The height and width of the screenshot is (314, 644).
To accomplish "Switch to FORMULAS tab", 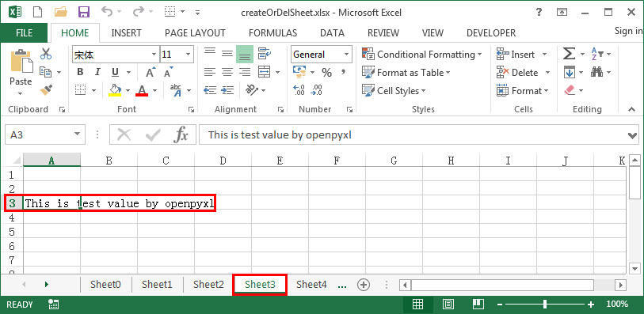I will tap(272, 32).
